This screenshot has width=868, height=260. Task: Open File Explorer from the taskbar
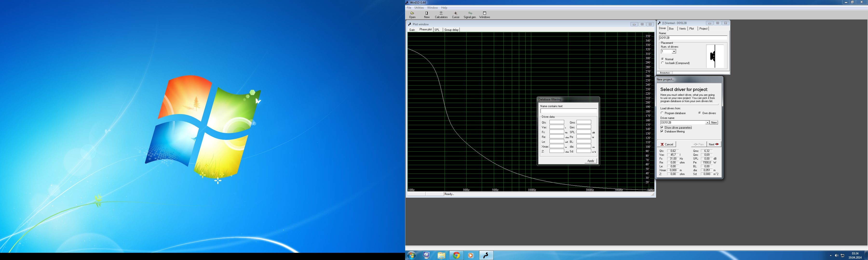(441, 255)
